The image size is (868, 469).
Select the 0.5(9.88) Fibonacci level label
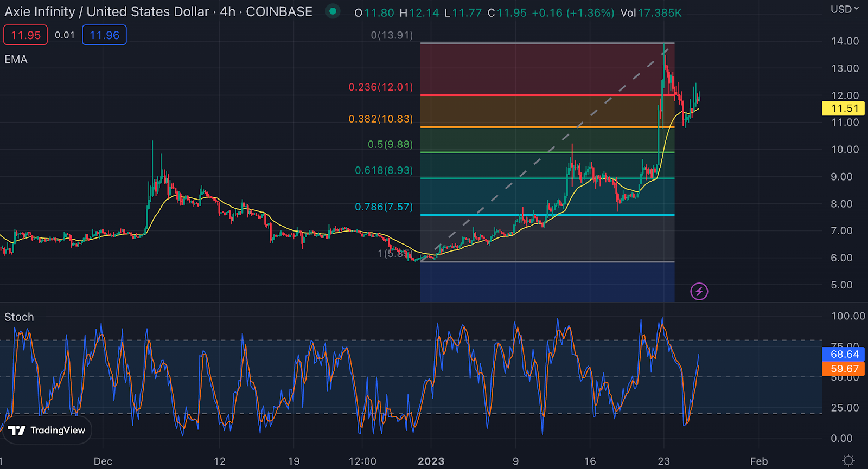tap(390, 144)
